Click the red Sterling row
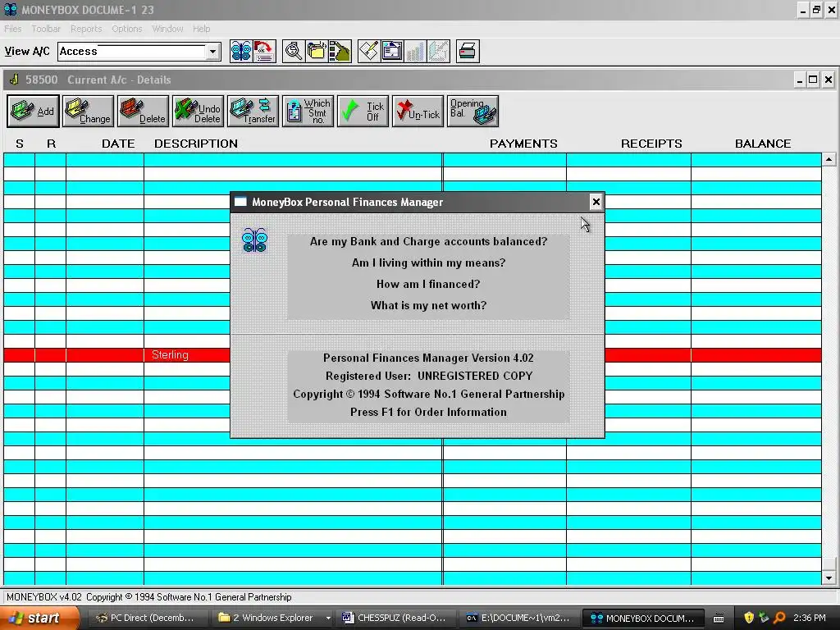840x630 pixels. (x=413, y=354)
